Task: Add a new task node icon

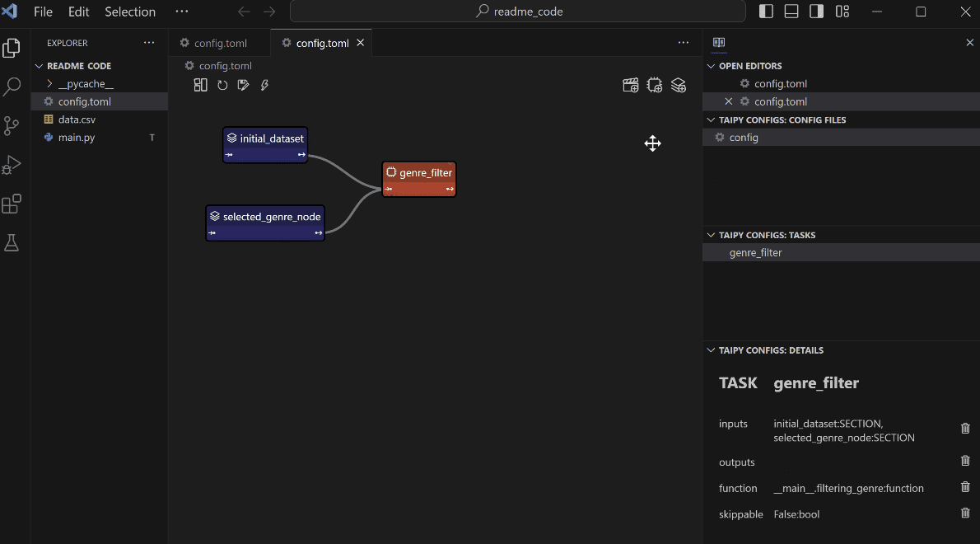Action: point(655,85)
